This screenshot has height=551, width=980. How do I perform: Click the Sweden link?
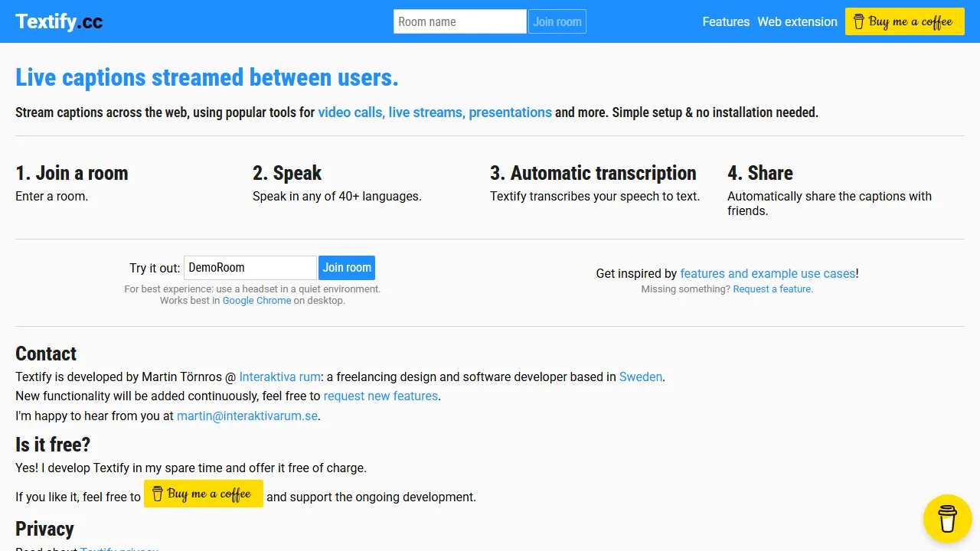(641, 377)
